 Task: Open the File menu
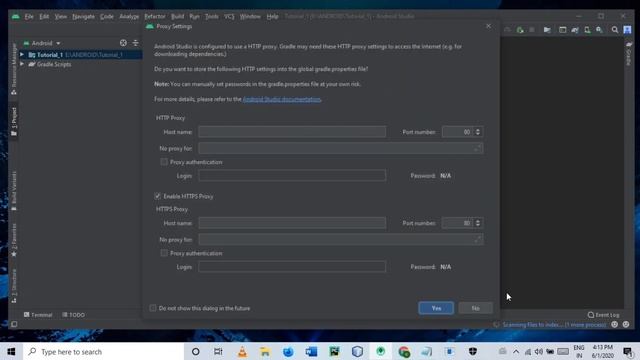29,16
